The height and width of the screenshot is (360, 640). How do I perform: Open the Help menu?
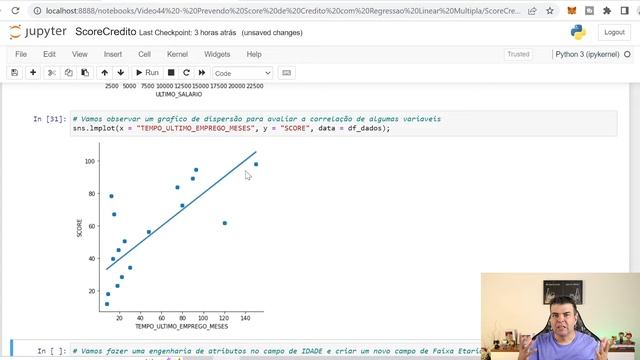[254, 54]
